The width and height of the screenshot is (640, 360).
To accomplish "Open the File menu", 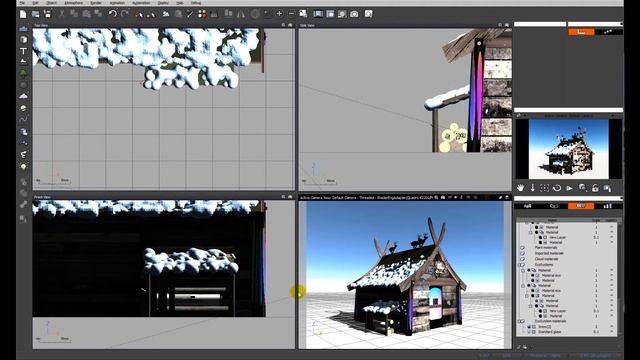I will 22,3.
